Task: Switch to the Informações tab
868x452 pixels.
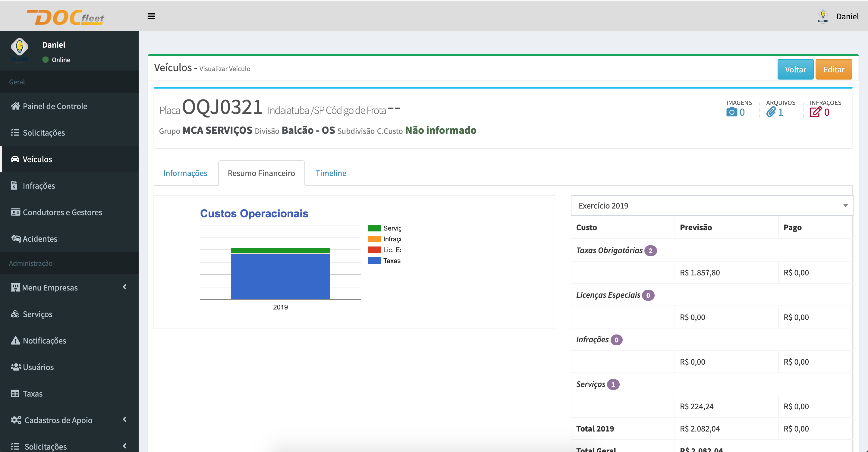Action: (x=185, y=173)
